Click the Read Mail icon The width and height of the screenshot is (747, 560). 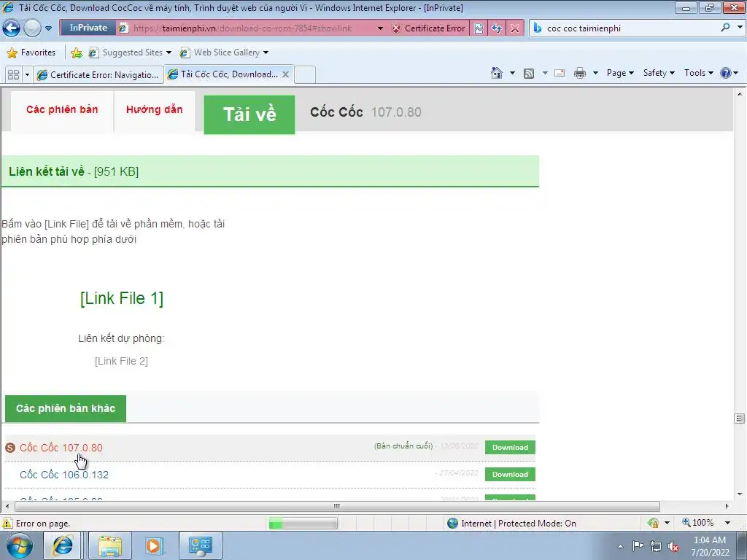tap(560, 73)
